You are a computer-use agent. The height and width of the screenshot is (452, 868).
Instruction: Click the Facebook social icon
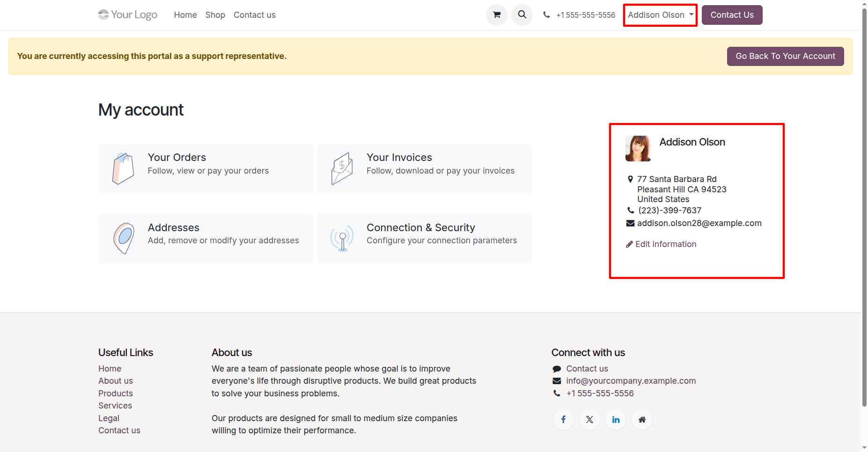[564, 420]
